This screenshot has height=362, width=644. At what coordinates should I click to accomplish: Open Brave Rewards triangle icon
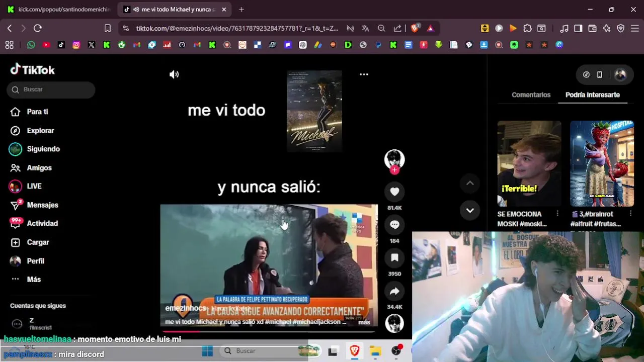430,28
